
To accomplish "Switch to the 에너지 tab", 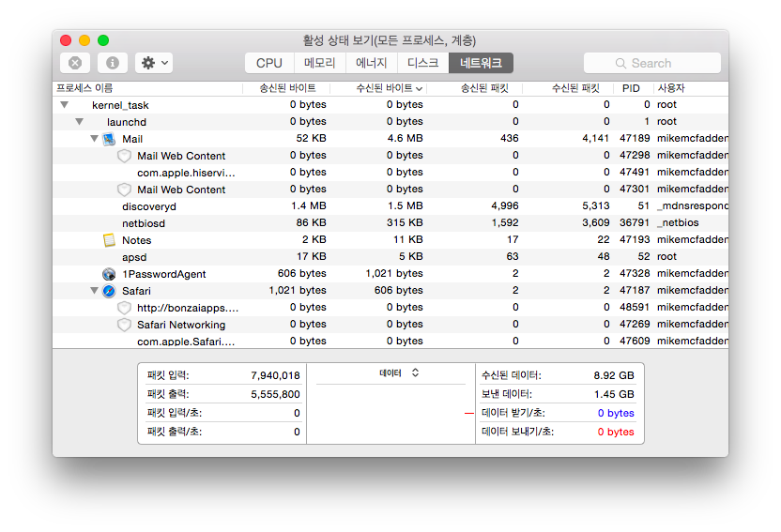I will (372, 63).
